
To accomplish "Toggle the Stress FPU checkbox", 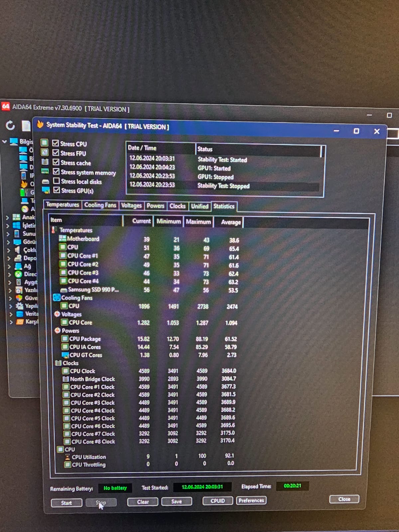I will click(56, 153).
